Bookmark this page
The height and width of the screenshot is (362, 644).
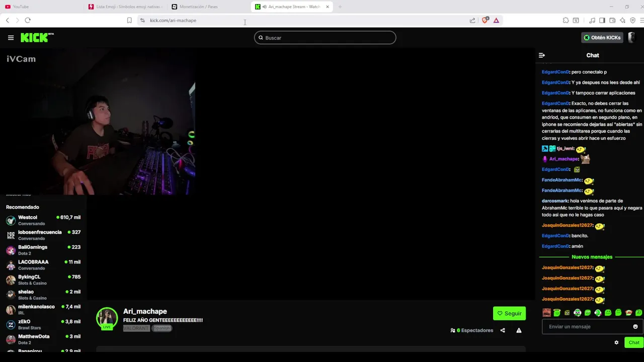pyautogui.click(x=129, y=20)
